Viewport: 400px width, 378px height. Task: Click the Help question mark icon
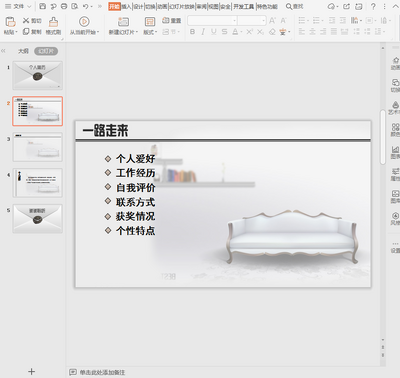[373, 6]
